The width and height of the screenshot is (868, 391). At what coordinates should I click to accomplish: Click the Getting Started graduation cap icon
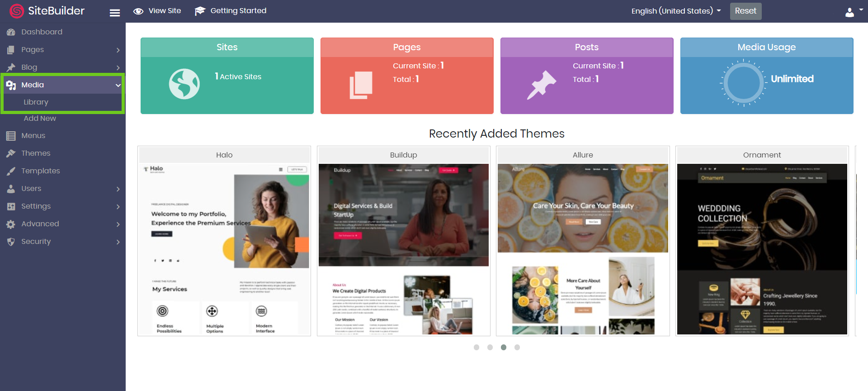[200, 11]
